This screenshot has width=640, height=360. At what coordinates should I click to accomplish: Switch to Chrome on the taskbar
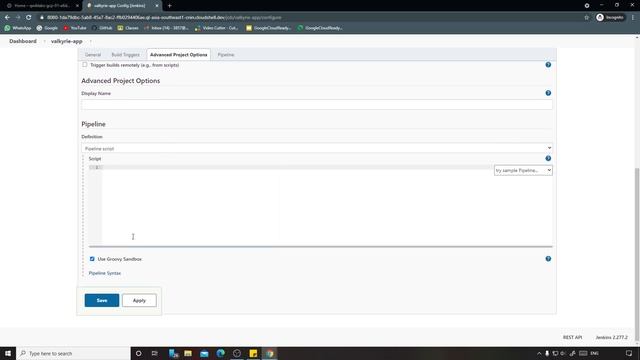269,353
